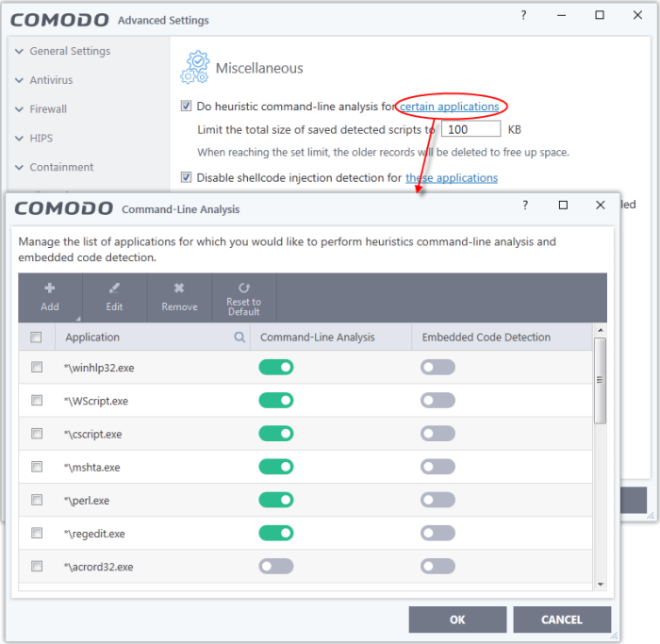This screenshot has width=660, height=644.
Task: Expand Antivirus section in sidebar
Action: point(43,80)
